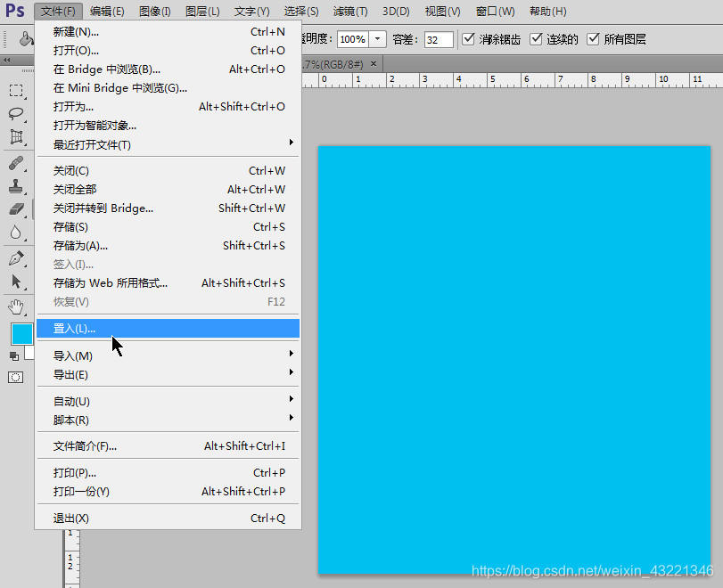The image size is (723, 588).
Task: Select the Rectangular Marquee tool
Action: coord(16,90)
